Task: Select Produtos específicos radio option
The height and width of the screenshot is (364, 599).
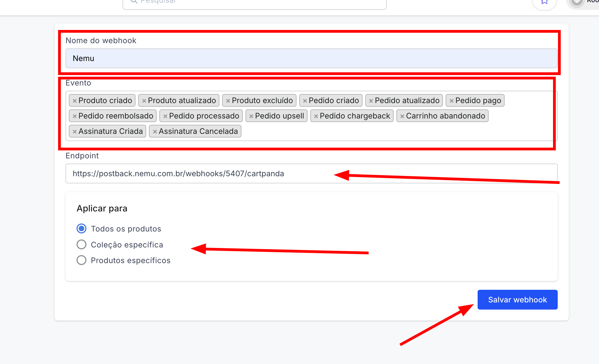Action: pyautogui.click(x=81, y=260)
